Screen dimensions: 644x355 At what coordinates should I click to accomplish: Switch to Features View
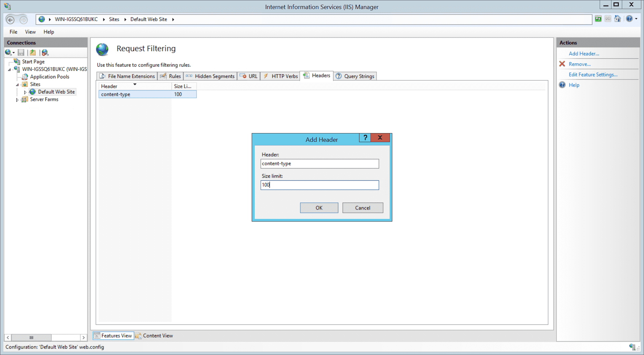[113, 336]
